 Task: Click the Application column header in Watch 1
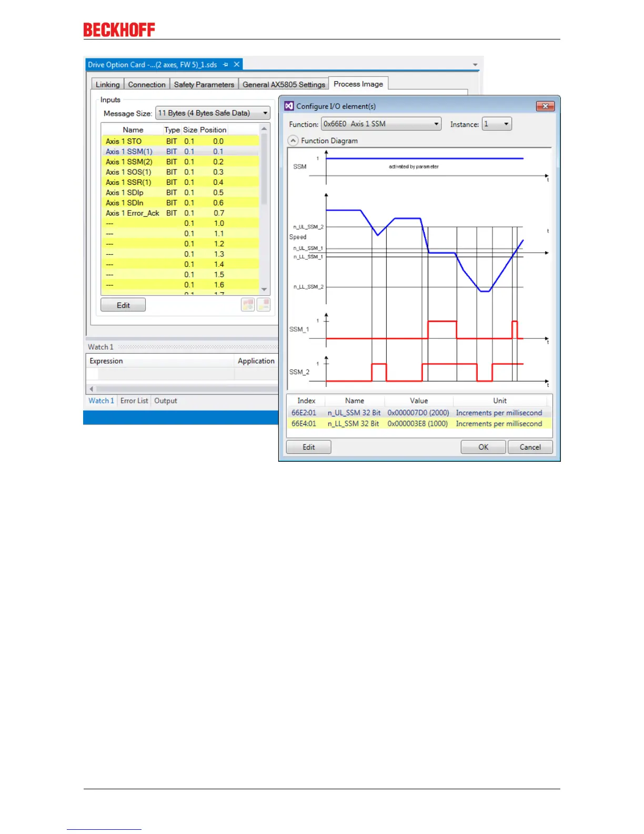click(x=256, y=361)
